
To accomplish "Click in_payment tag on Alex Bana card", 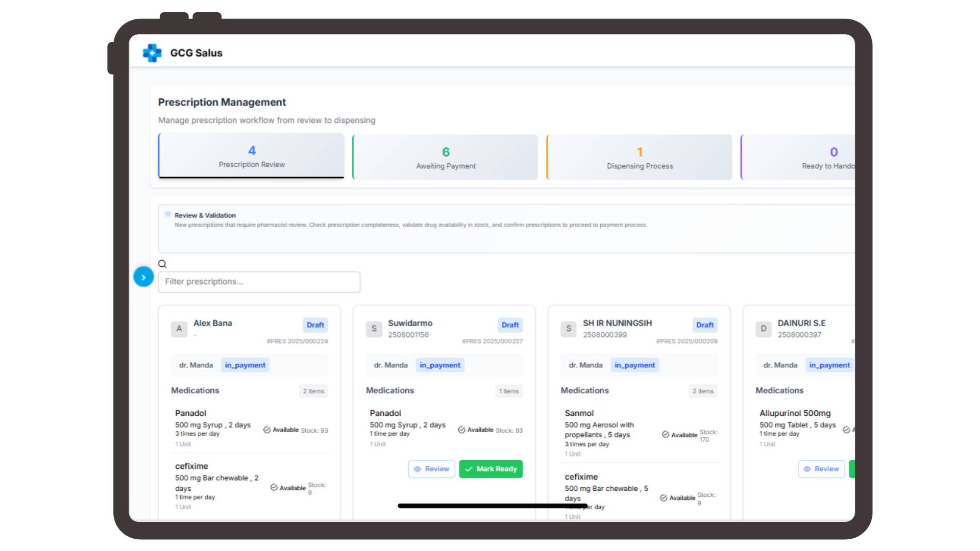I will pyautogui.click(x=245, y=365).
